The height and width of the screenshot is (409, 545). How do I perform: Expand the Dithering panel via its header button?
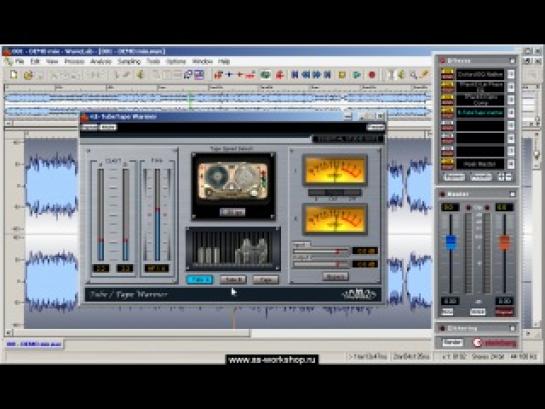[x=512, y=328]
